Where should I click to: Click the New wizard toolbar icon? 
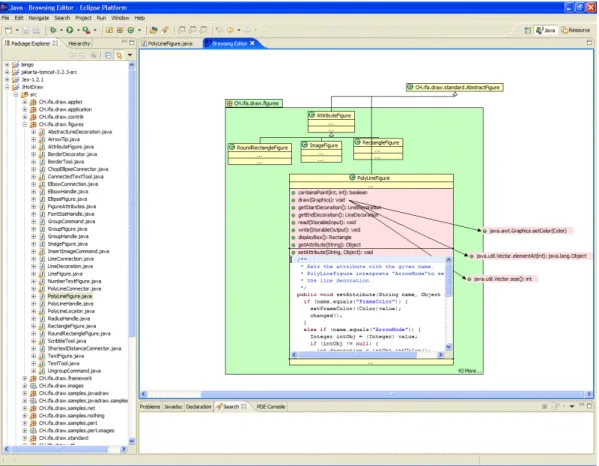click(x=8, y=30)
